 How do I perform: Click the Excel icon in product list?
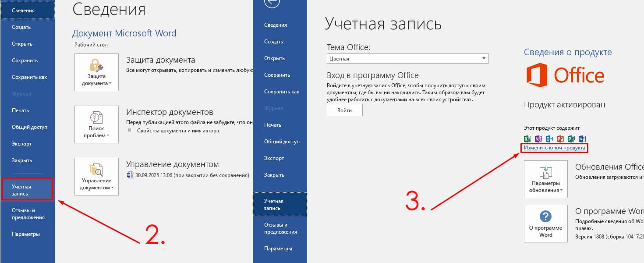[x=527, y=139]
